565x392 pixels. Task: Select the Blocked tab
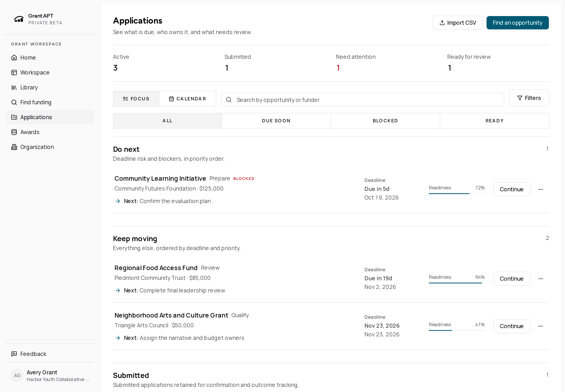[x=385, y=121]
